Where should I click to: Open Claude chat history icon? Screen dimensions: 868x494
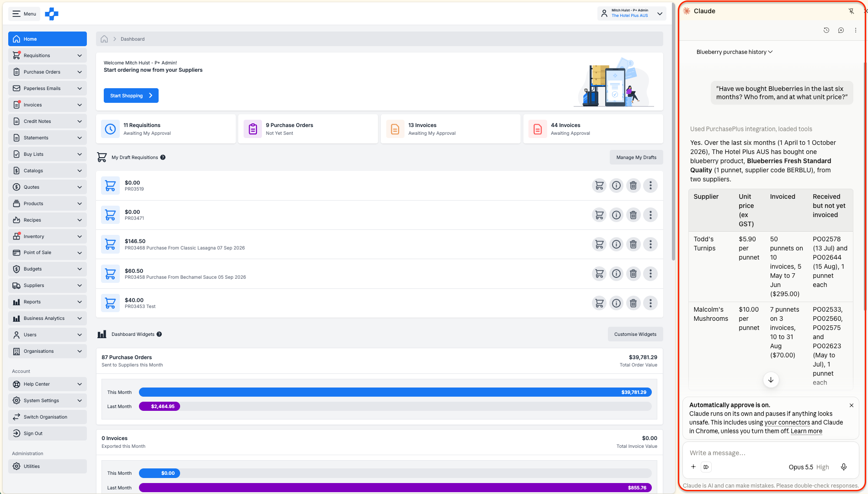tap(826, 30)
